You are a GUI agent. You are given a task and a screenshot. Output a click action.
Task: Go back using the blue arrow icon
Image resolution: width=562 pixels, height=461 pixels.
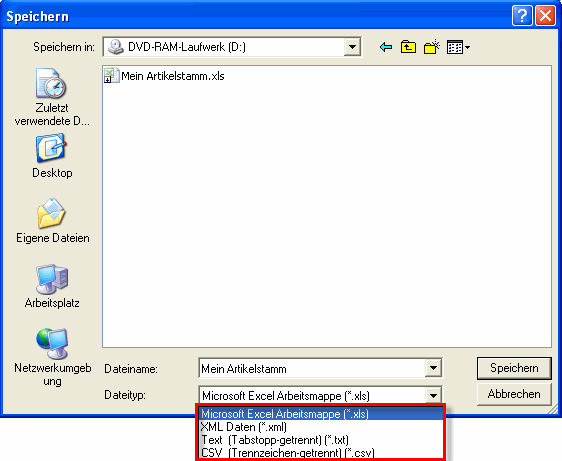tap(386, 47)
